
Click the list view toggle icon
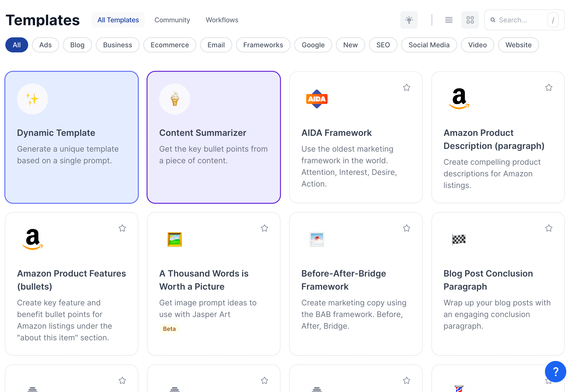click(449, 20)
